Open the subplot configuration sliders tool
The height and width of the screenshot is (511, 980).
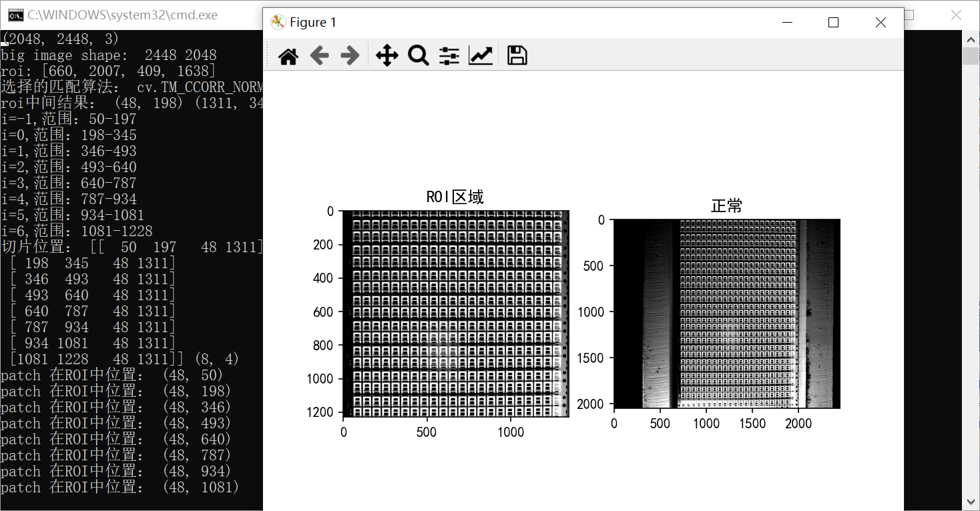[449, 56]
